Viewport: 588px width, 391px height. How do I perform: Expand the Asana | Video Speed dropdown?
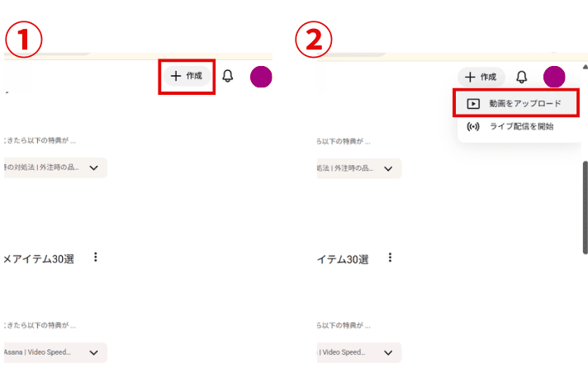(93, 352)
